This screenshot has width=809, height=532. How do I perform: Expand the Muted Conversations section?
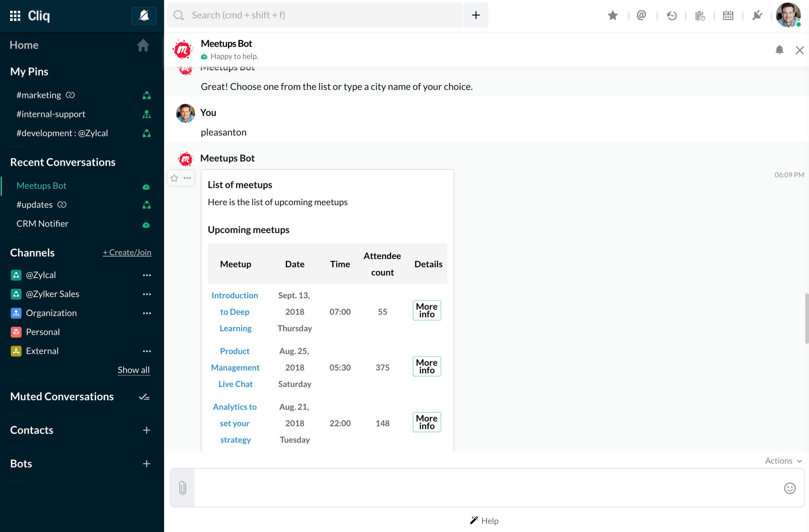click(x=62, y=397)
